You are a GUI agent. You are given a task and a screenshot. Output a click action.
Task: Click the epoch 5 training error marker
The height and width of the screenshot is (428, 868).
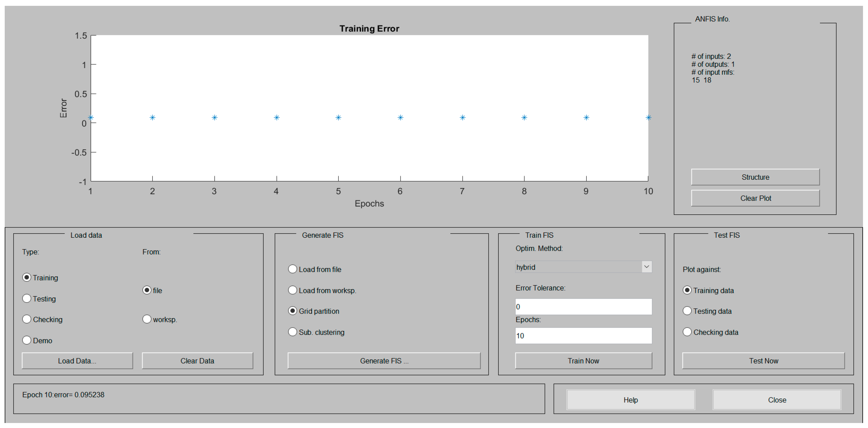[338, 117]
